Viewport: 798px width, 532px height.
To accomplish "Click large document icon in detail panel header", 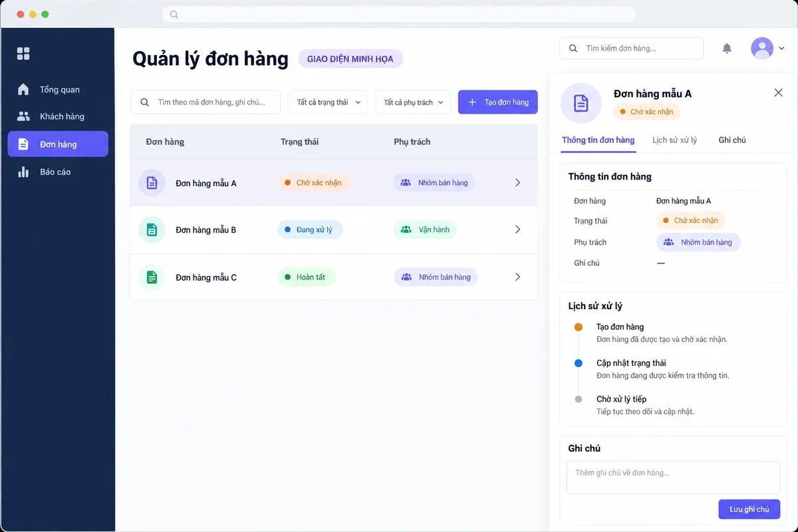I will 581,103.
